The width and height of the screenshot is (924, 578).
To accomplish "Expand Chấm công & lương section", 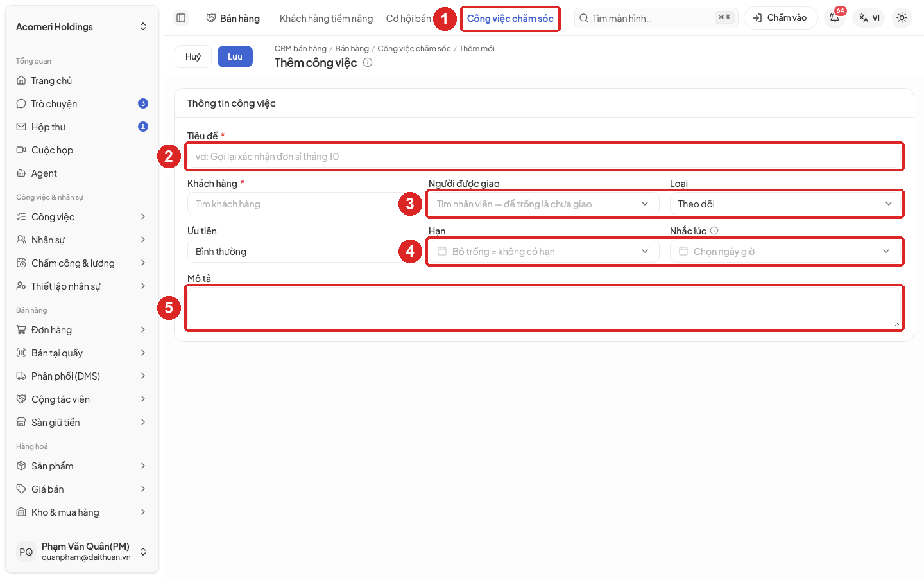I will [x=82, y=263].
